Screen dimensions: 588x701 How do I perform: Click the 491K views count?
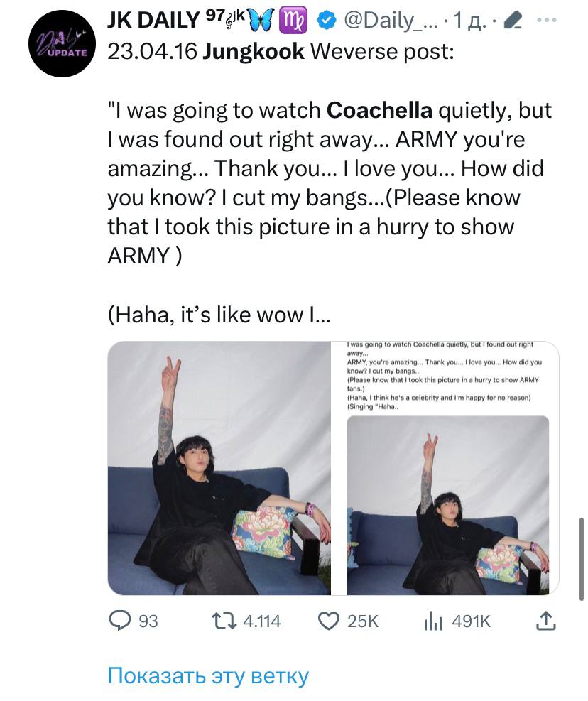[x=472, y=621]
